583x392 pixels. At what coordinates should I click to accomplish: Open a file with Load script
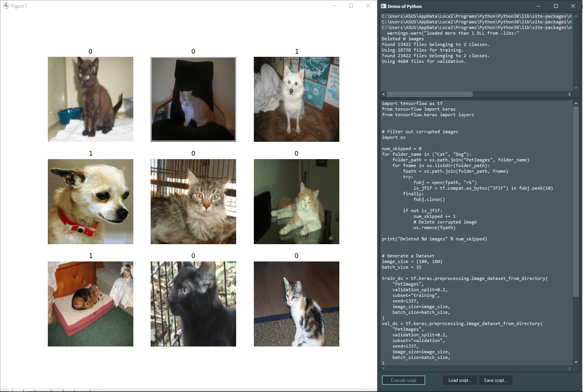coord(460,380)
